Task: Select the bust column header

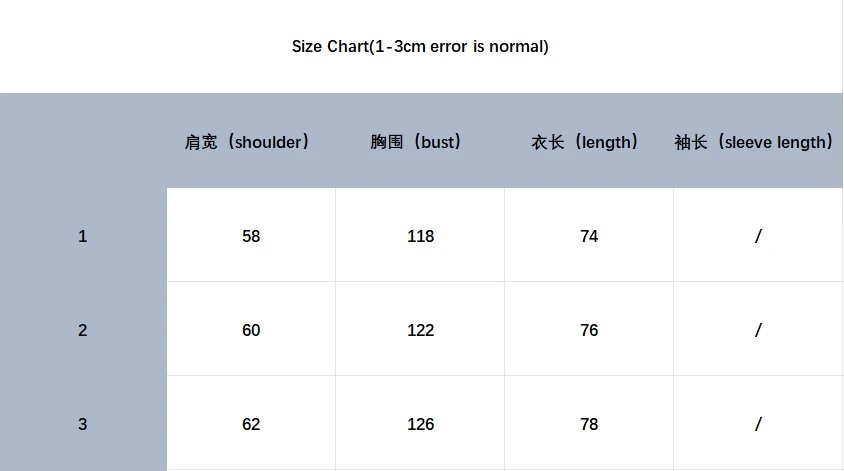Action: click(416, 142)
